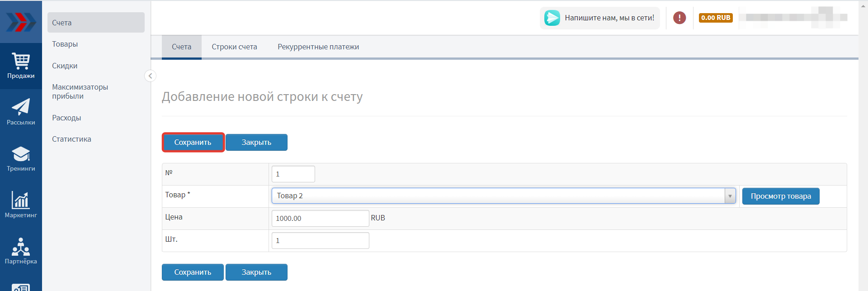Click the 0.00 RUB balance badge
The image size is (868, 291).
(715, 18)
